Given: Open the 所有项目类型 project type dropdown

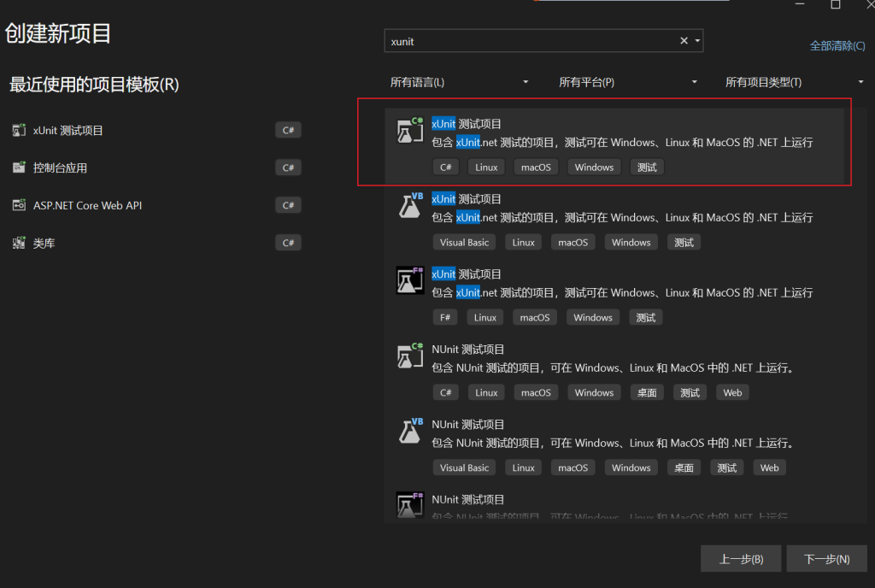Looking at the screenshot, I should [x=795, y=82].
